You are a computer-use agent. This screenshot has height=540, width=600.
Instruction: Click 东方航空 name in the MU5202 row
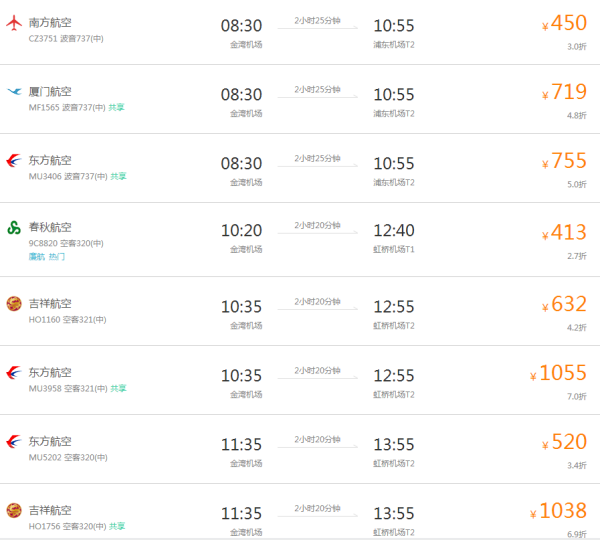(x=50, y=441)
